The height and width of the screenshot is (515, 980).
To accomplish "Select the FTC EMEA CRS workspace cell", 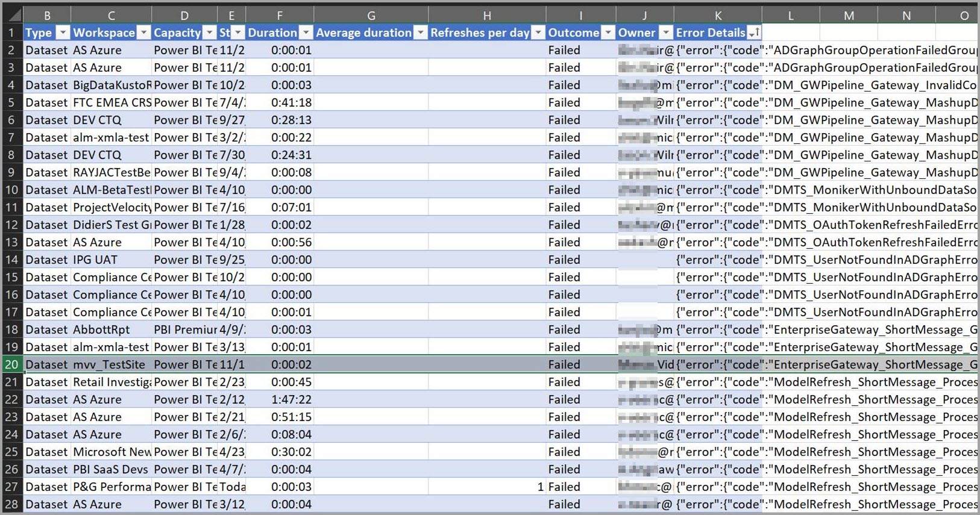I will pyautogui.click(x=112, y=102).
